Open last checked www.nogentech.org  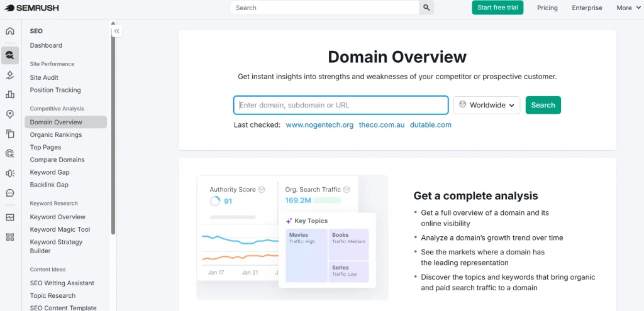(319, 125)
